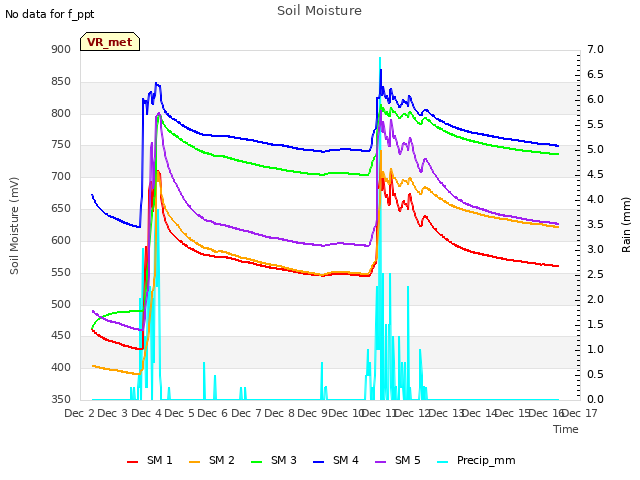Click the 5.0 rain axis value
This screenshot has width=640, height=480.
595,149
